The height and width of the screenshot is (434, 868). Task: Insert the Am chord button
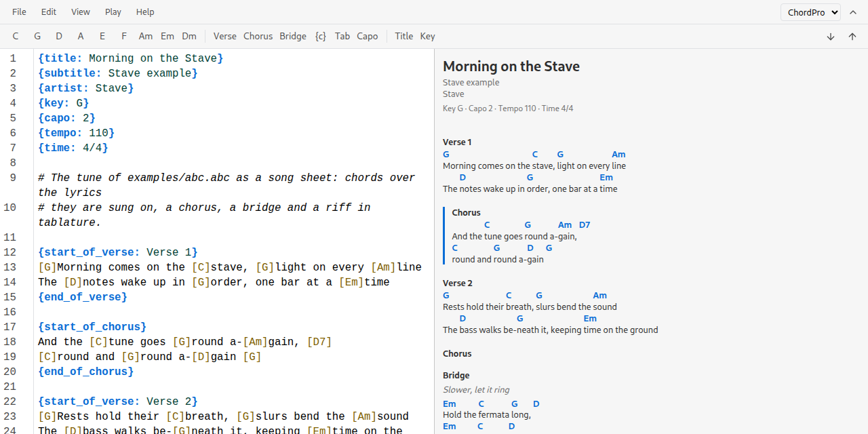click(x=146, y=37)
